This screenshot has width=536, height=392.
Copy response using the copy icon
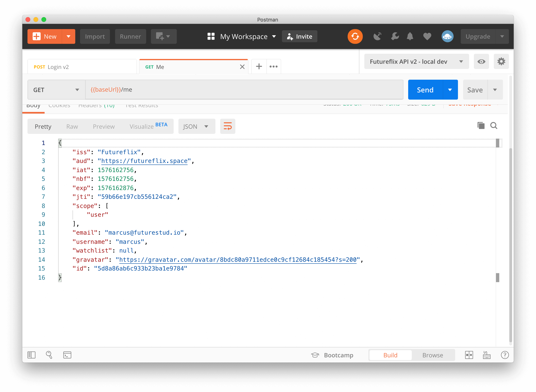481,125
